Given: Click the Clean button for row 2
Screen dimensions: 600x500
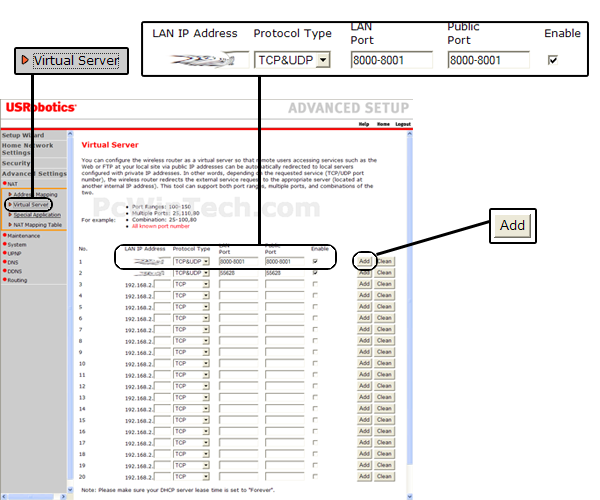Looking at the screenshot, I should (385, 272).
